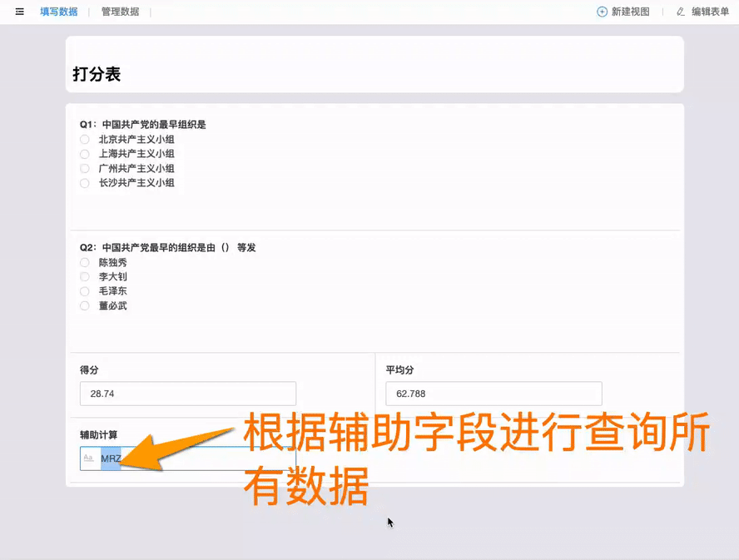Select 北京共产主义小组 for Q1

(x=84, y=139)
